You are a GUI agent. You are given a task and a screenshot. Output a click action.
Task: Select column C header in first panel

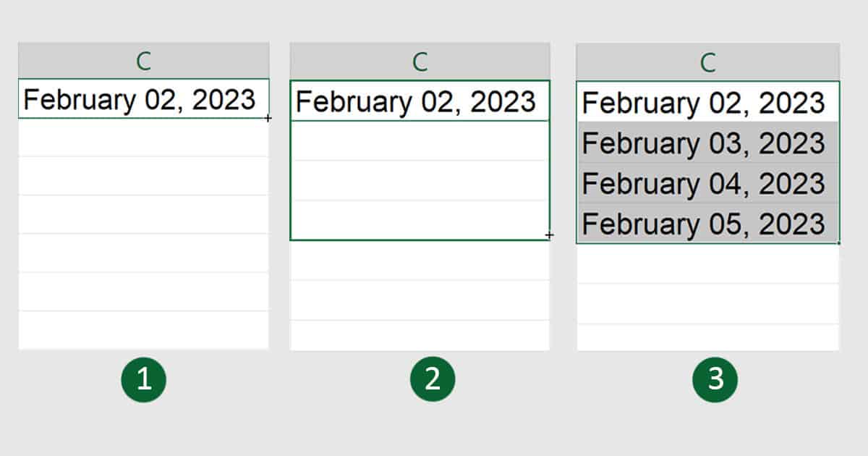coord(143,61)
